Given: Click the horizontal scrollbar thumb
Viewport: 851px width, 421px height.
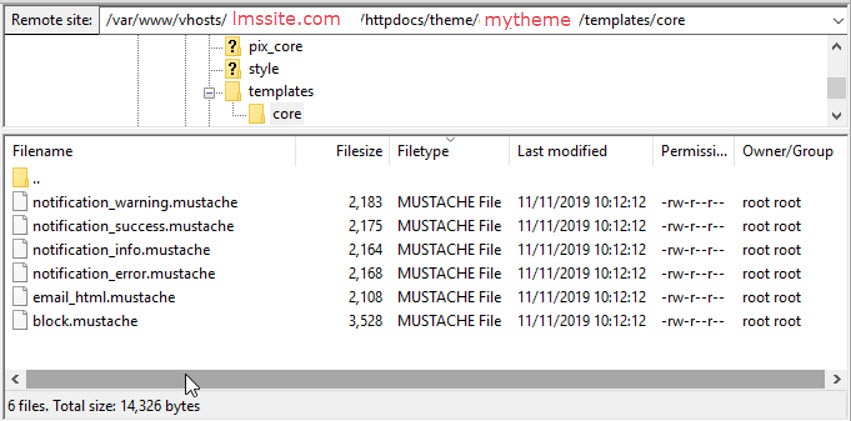Looking at the screenshot, I should 420,379.
